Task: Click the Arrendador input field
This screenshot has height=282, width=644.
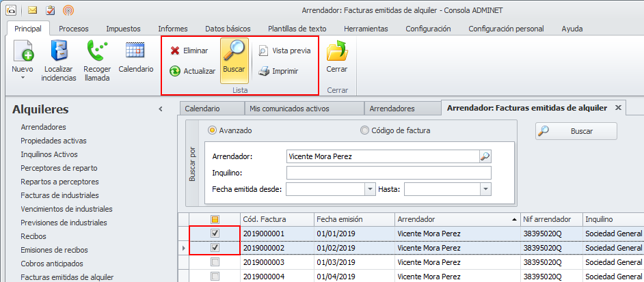Action: pyautogui.click(x=383, y=156)
